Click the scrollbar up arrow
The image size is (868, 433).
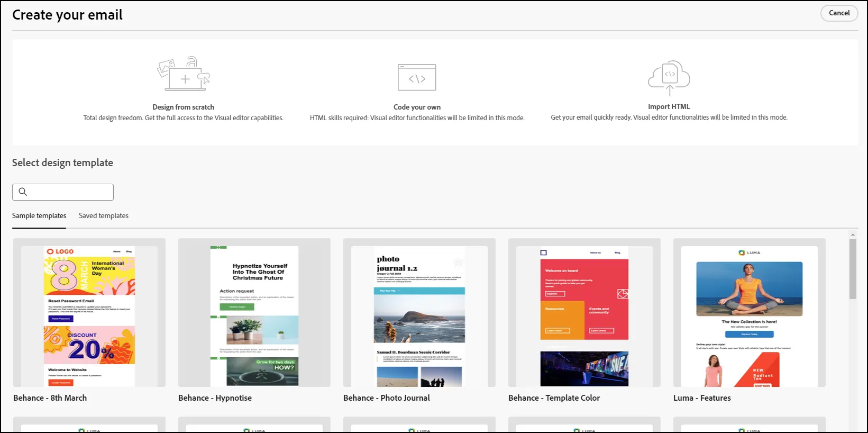pyautogui.click(x=853, y=234)
